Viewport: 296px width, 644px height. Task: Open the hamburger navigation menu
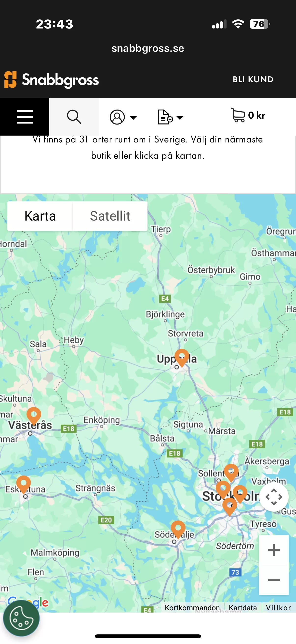pos(25,117)
